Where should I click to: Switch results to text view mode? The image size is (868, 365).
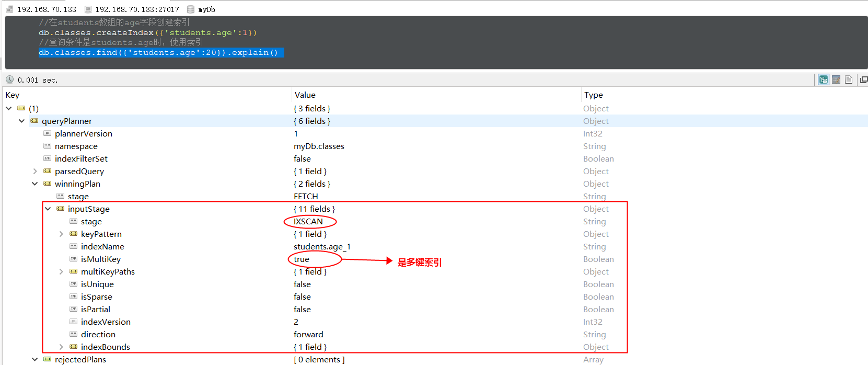(x=849, y=79)
